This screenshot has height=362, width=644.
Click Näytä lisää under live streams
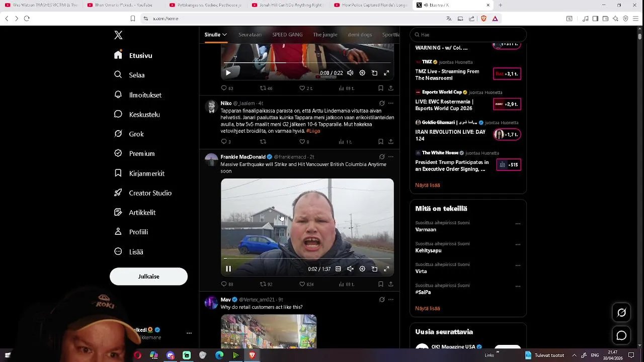point(428,185)
